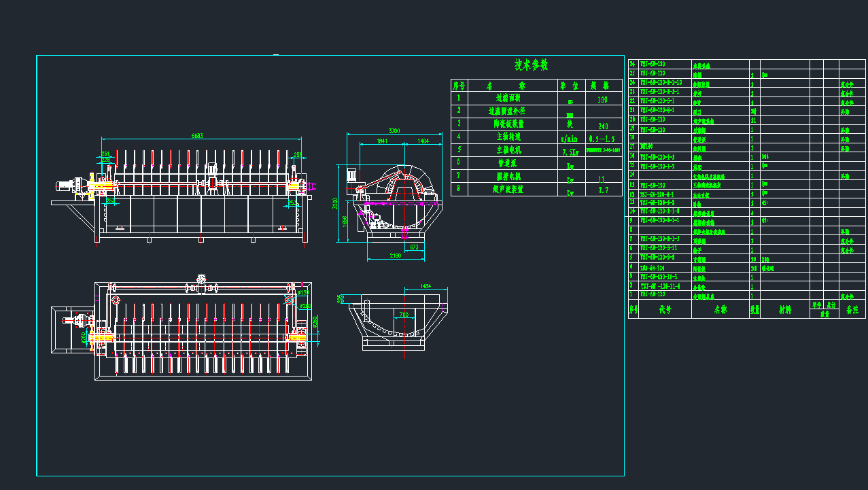This screenshot has width=868, height=490.
Task: Click the part name '刮刀' in row 21
Action: point(697,111)
